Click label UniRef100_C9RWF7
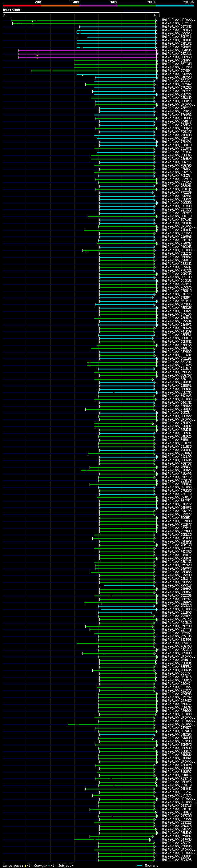This screenshot has width=197, height=868. click(x=177, y=260)
